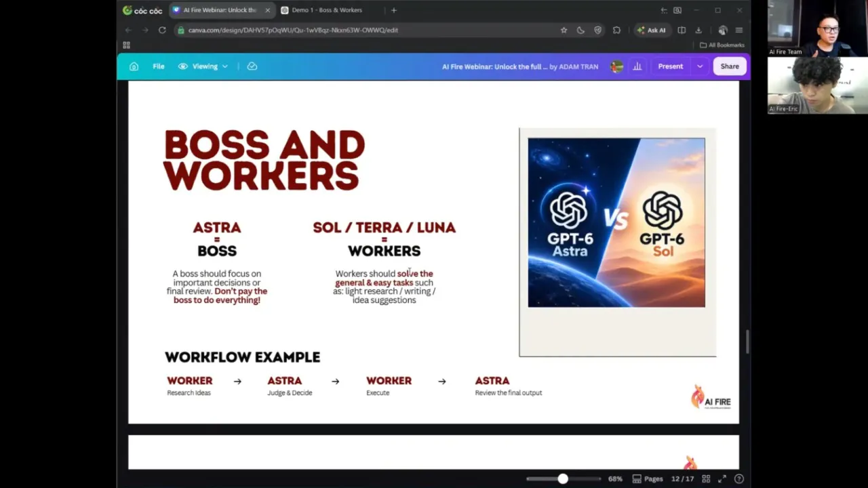Open the 68% zoom level menu
Viewport: 868px width, 488px height.
point(615,479)
